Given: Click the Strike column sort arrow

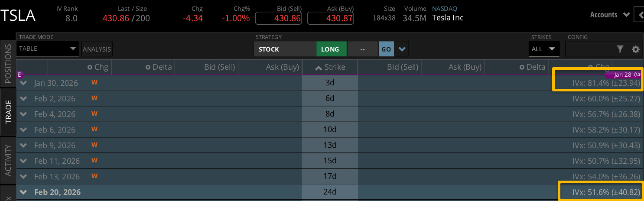Looking at the screenshot, I should click(319, 67).
